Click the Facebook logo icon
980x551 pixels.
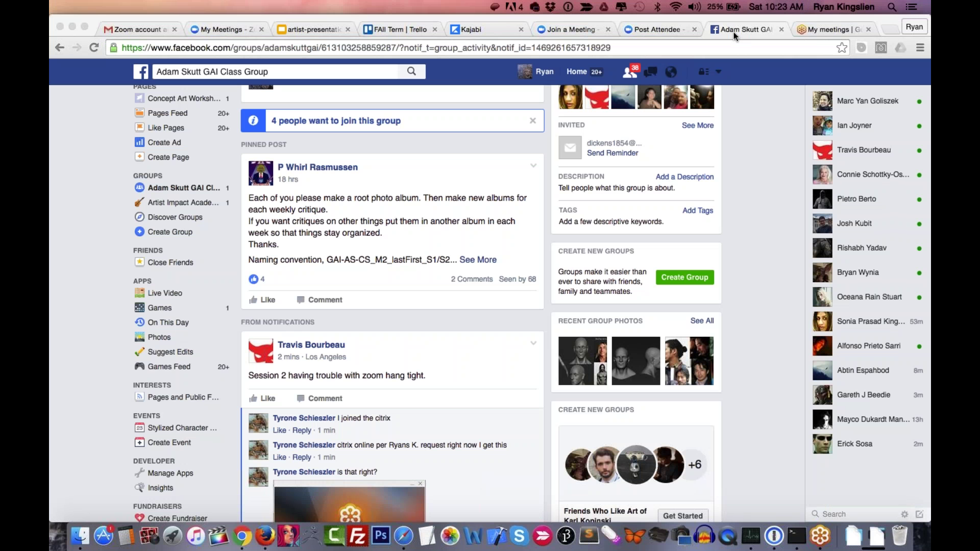point(141,71)
